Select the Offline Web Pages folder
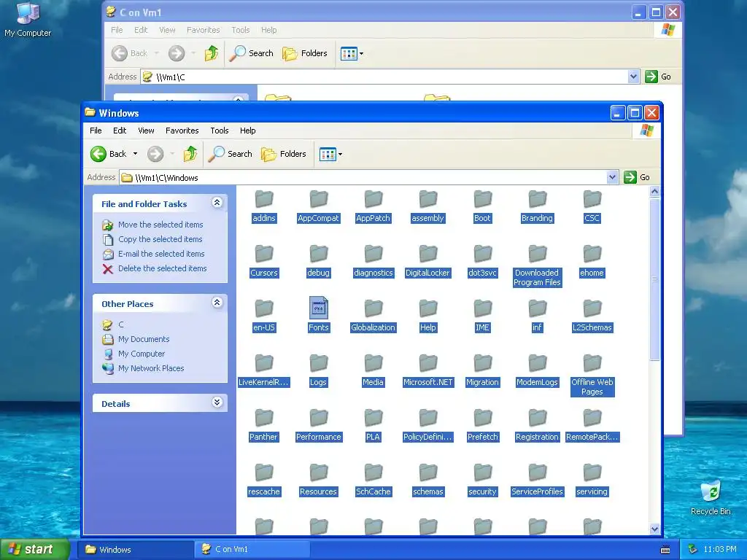This screenshot has height=560, width=747. coord(592,376)
